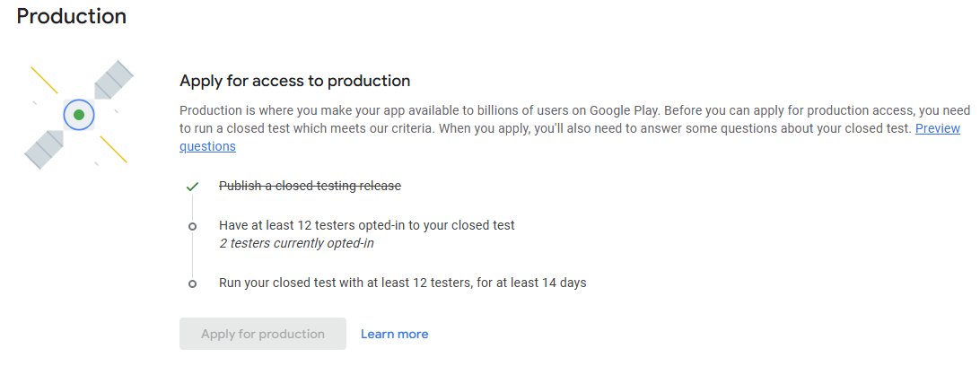Select the strikethrough Publish a closed testing release step
Viewport: 980px width, 366px height.
pos(310,186)
